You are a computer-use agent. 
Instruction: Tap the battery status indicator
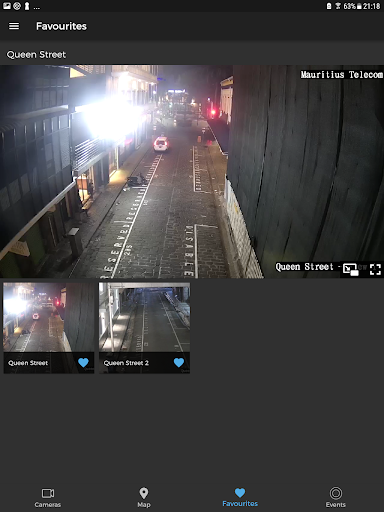[359, 6]
